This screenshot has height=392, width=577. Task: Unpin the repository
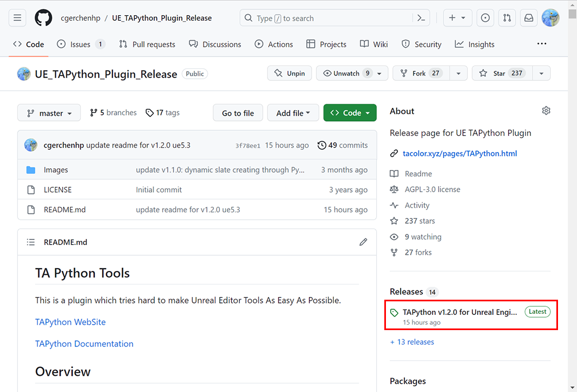290,73
